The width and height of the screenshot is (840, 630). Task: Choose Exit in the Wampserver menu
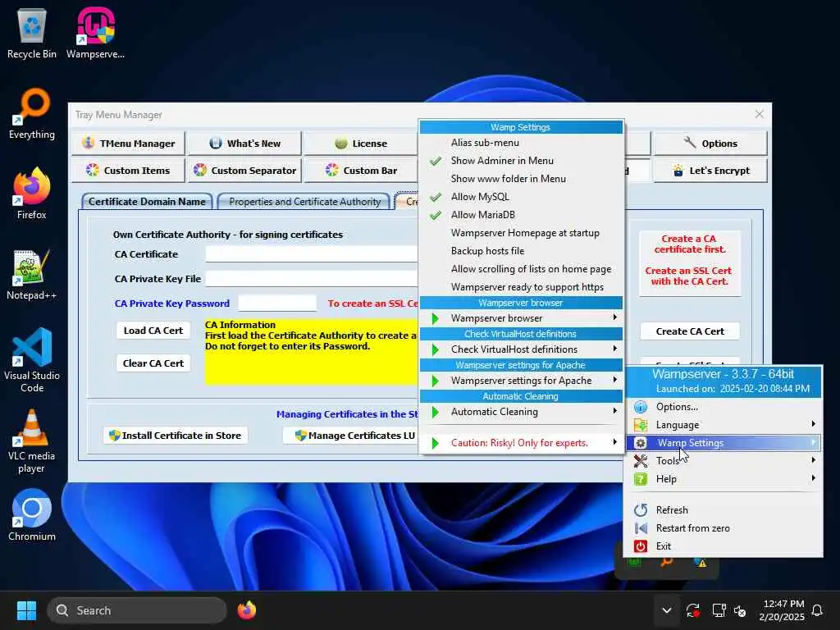click(724, 546)
